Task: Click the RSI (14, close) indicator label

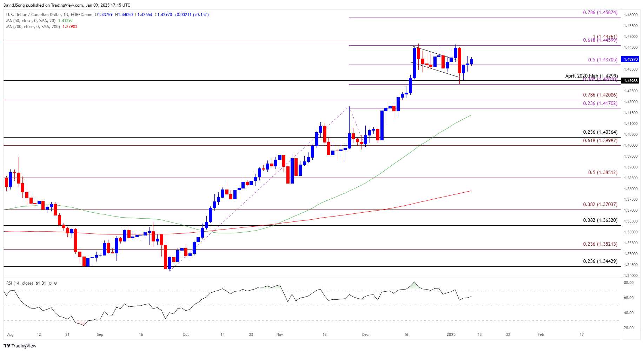Action: tap(20, 283)
